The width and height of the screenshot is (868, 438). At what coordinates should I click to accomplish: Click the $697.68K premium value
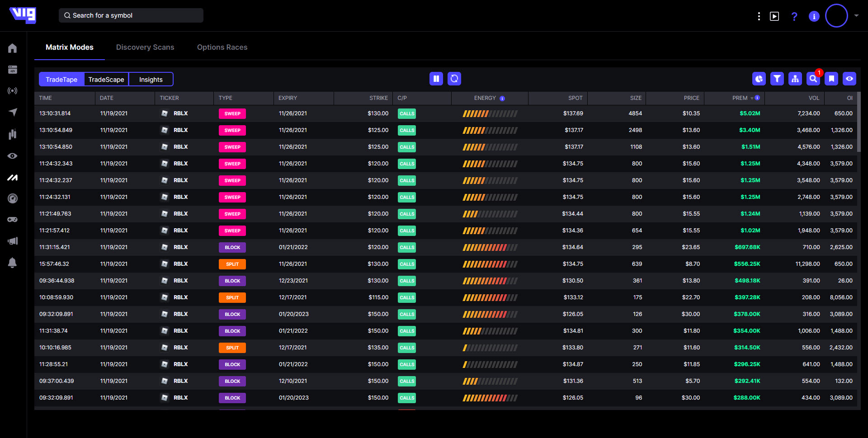pyautogui.click(x=747, y=247)
